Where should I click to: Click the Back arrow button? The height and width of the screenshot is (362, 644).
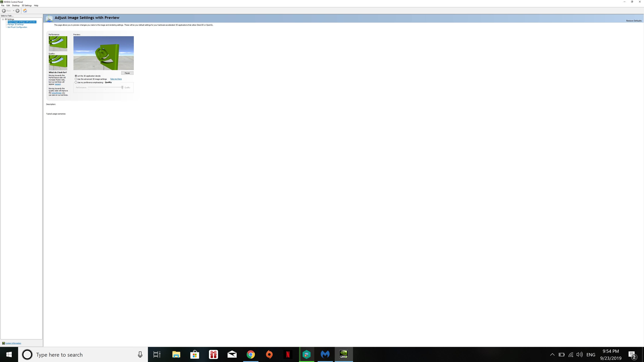pos(4,11)
